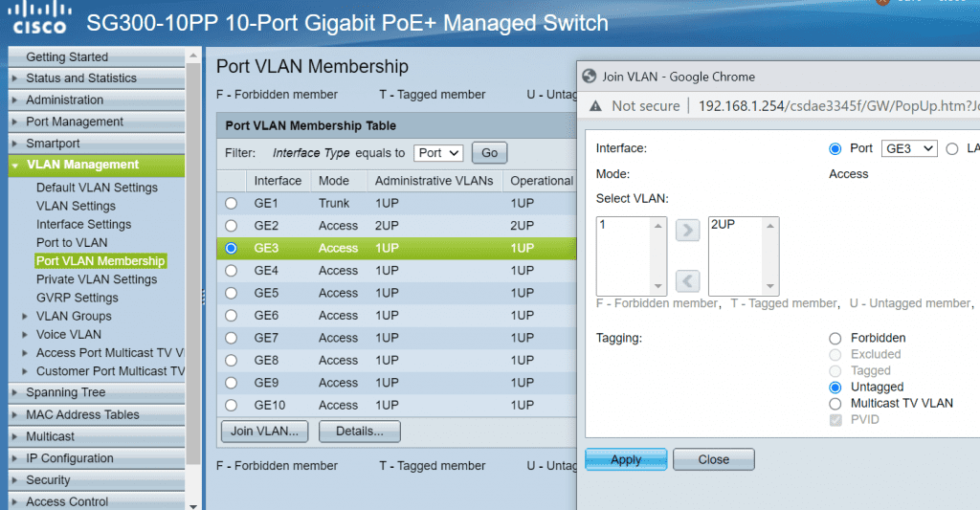Expand Security menu
This screenshot has width=980, height=510.
pyautogui.click(x=97, y=480)
